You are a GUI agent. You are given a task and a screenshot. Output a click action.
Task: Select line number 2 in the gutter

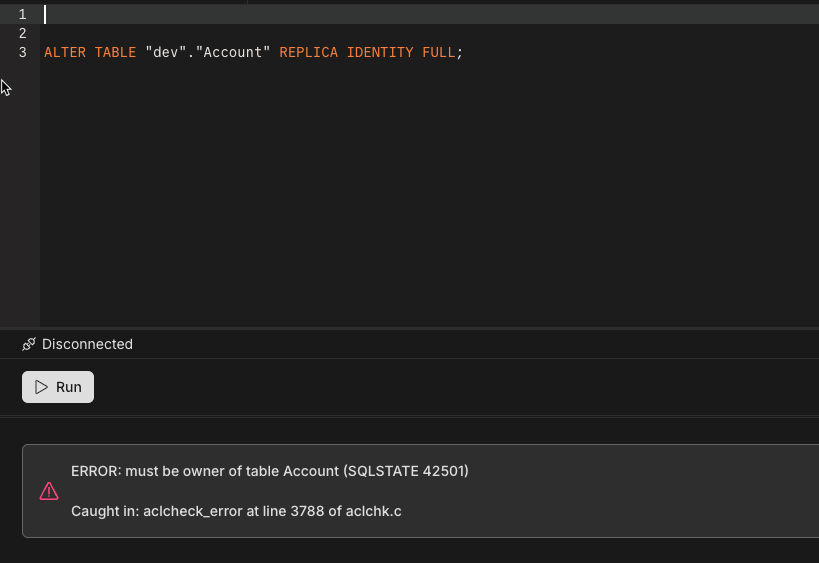22,33
